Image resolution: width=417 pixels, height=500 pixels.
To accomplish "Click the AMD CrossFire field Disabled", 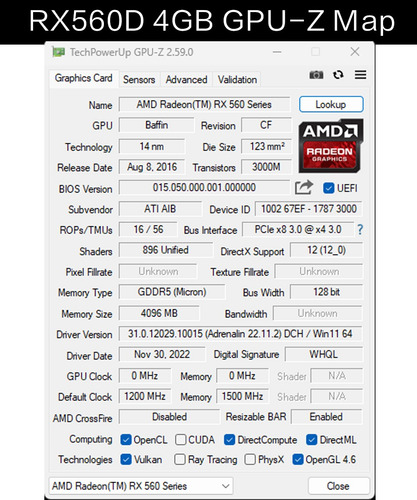I will 169,417.
